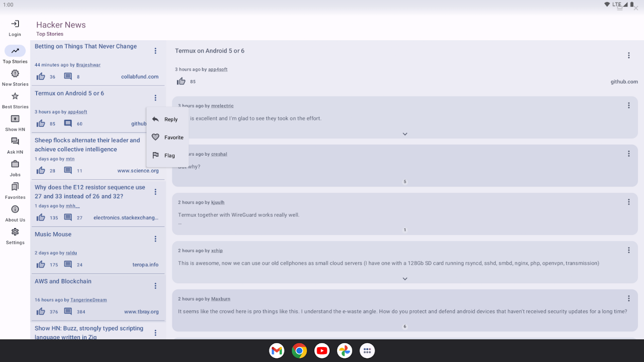Open user profile link Maxburn
Viewport: 644px width, 362px height.
tap(221, 299)
